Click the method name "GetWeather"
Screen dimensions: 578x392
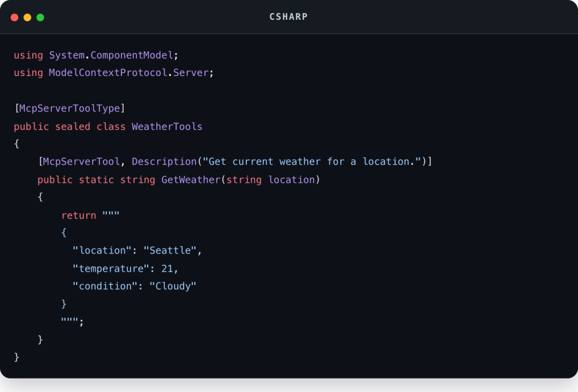[191, 180]
